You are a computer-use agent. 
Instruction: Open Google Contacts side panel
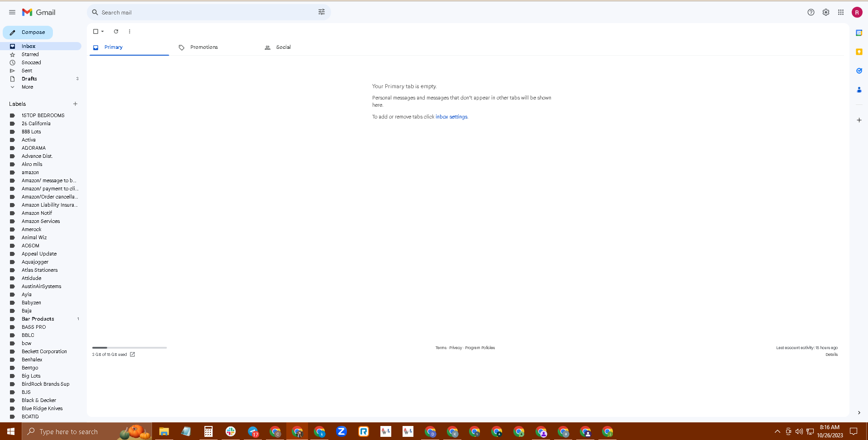pyautogui.click(x=859, y=90)
